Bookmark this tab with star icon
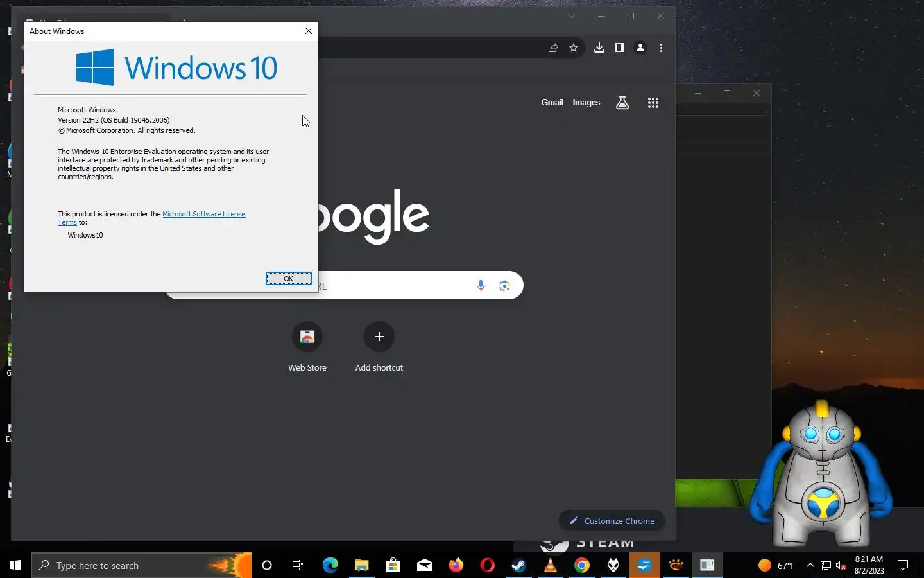Screen dimensions: 924x578 (574, 48)
